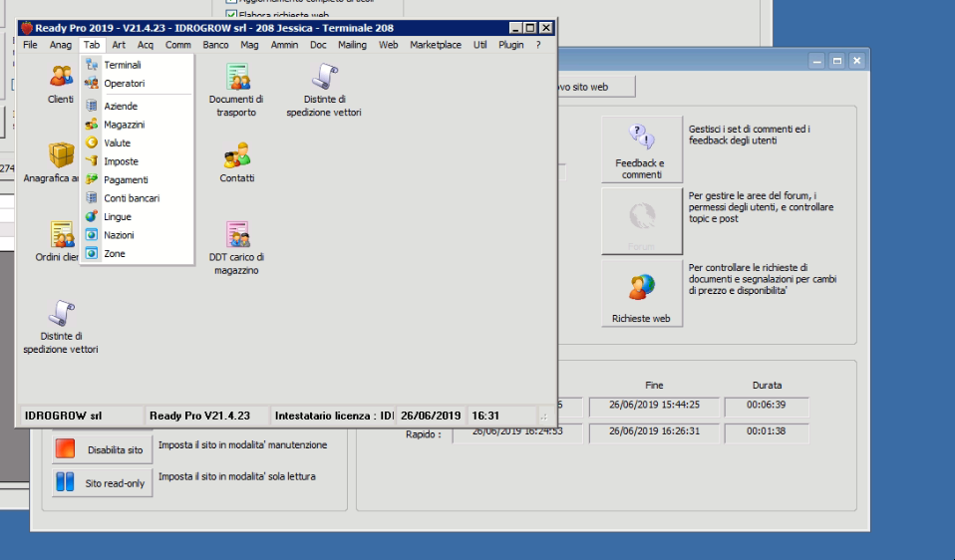Click the Sito read-only button

103,482
